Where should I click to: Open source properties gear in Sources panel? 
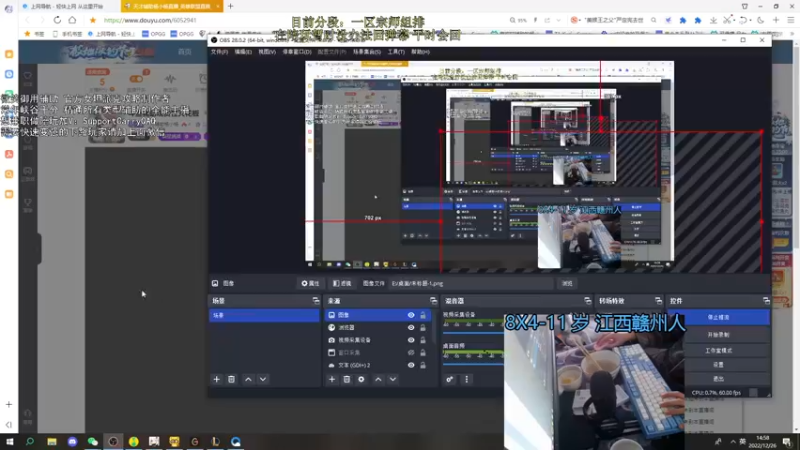pos(361,380)
